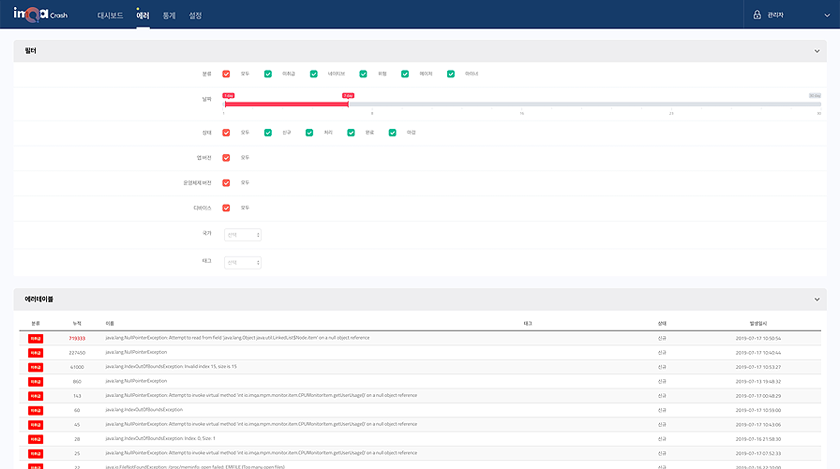Collapse the 필터 panel with chevron
Image resolution: width=840 pixels, height=469 pixels.
[817, 50]
